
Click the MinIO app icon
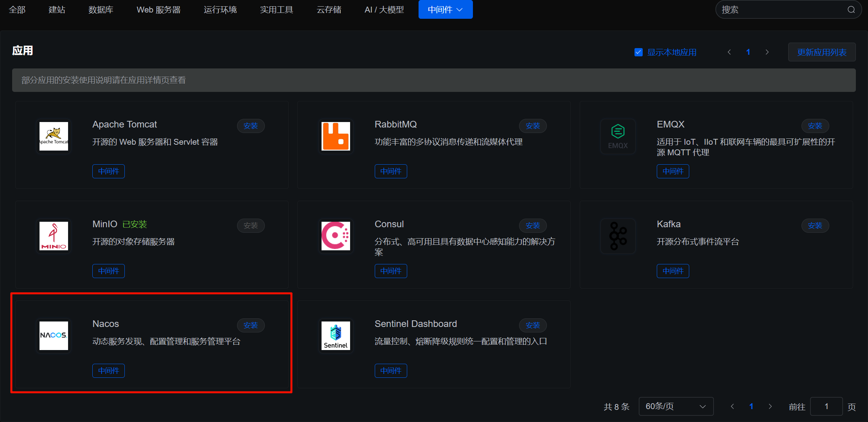[x=54, y=236]
